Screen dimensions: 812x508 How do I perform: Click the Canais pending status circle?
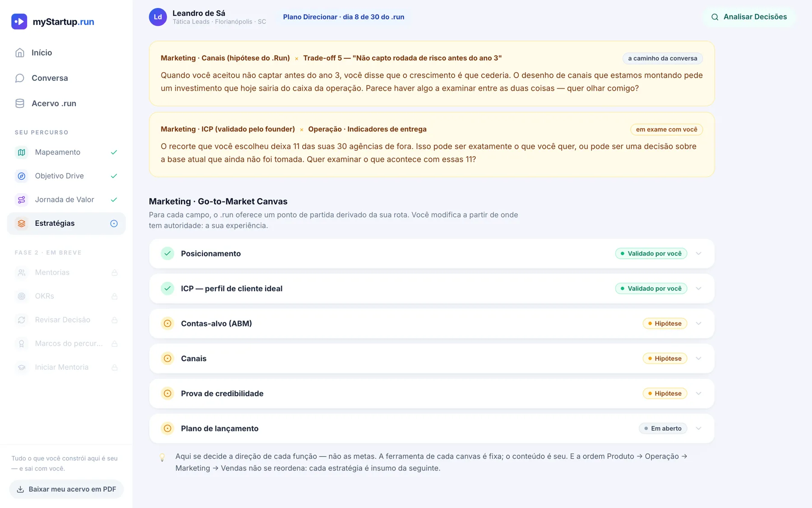coord(167,359)
